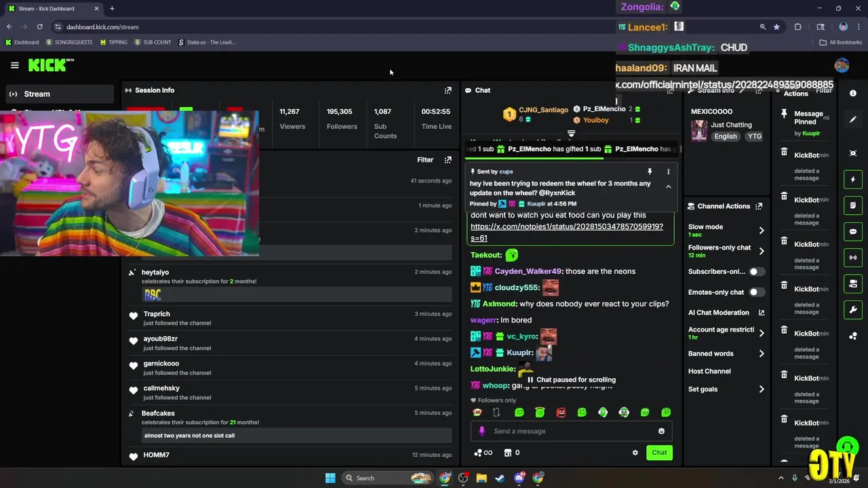The width and height of the screenshot is (868, 488).
Task: Pop out the Session Info panel
Action: [448, 90]
